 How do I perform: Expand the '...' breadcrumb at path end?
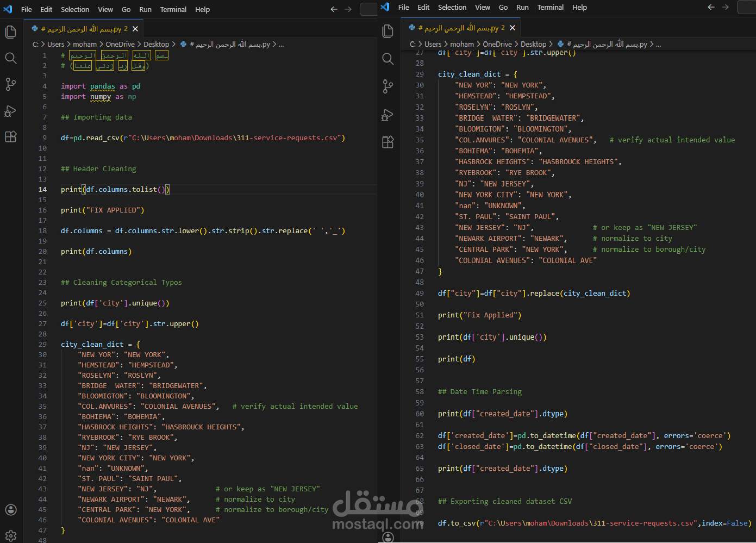[x=281, y=44]
